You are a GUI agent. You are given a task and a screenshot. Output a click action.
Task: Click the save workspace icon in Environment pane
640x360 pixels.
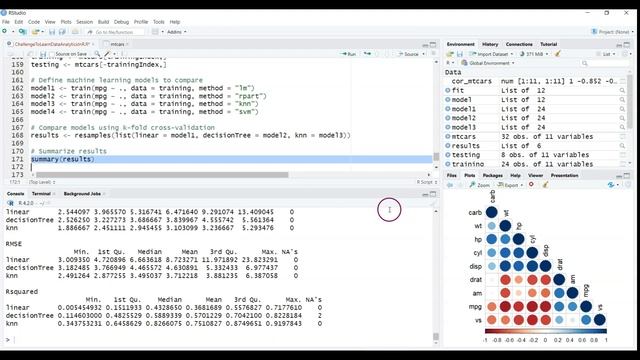(x=460, y=54)
